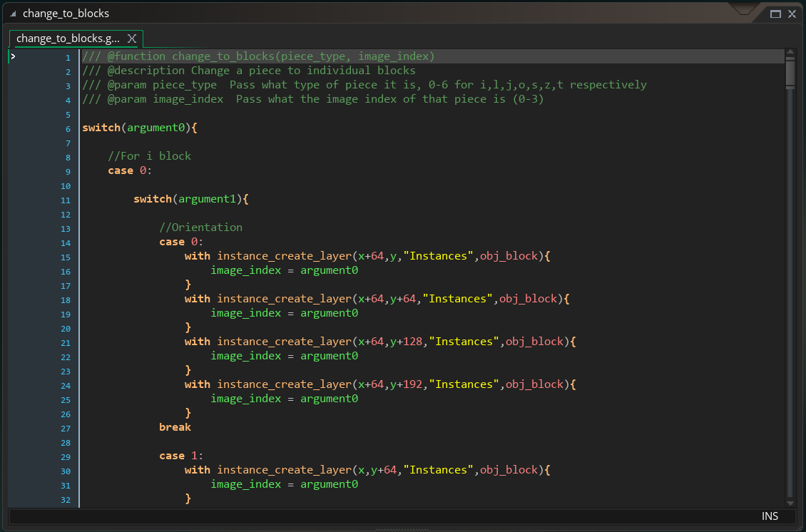Click line number 32 in the gutter
Viewport: 806px width, 532px height.
pos(66,500)
